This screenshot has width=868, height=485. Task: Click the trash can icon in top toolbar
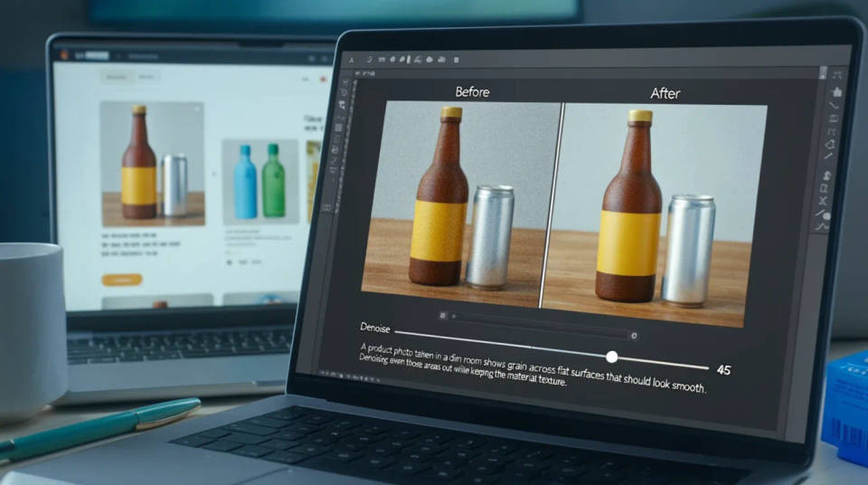click(456, 60)
